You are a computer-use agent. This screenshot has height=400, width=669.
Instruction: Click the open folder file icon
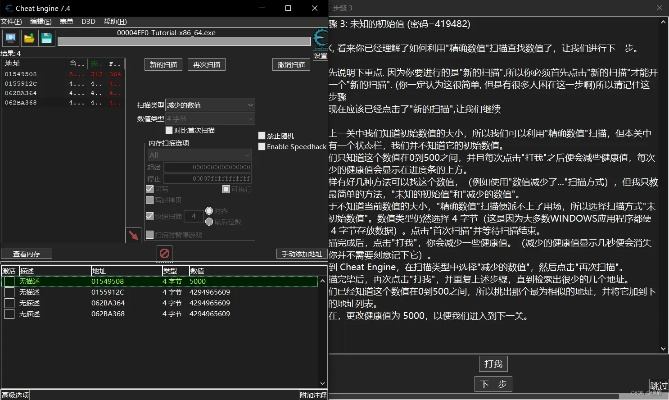click(x=28, y=38)
